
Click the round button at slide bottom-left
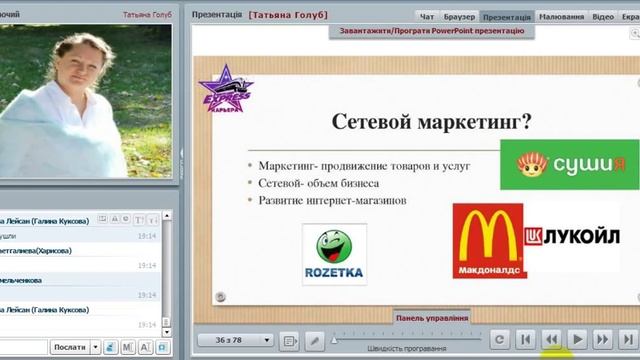[220, 297]
